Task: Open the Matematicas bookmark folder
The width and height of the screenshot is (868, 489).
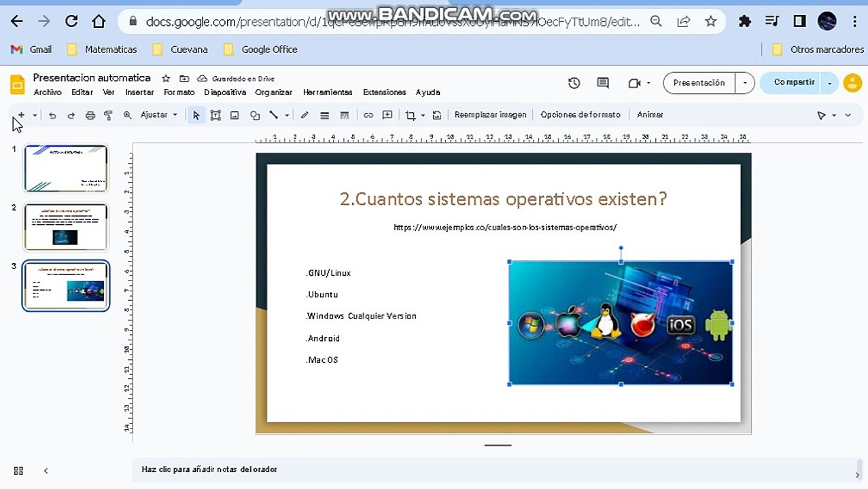Action: point(102,50)
